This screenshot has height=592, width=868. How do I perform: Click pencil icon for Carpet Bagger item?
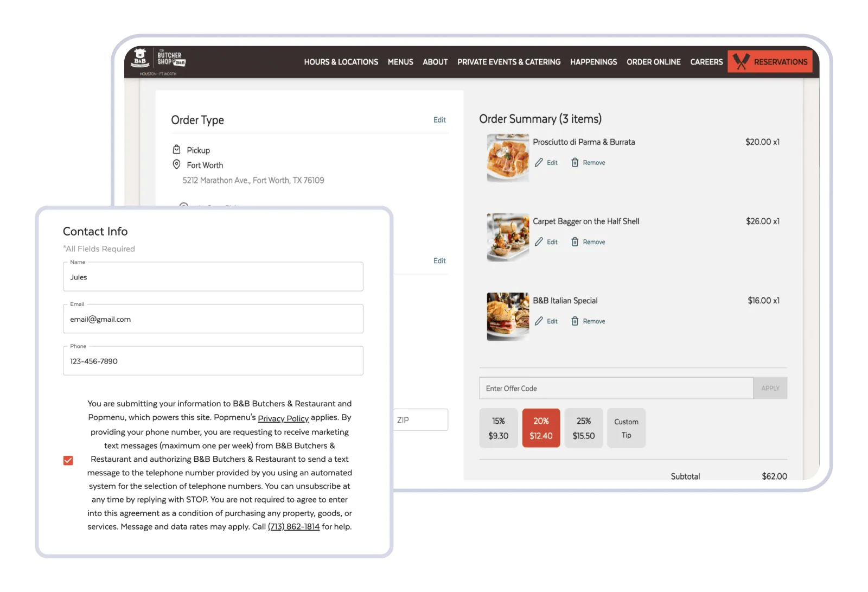539,241
